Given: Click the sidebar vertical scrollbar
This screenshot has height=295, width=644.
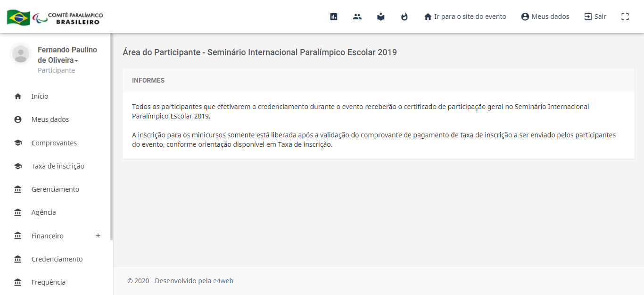Looking at the screenshot, I should (111, 137).
